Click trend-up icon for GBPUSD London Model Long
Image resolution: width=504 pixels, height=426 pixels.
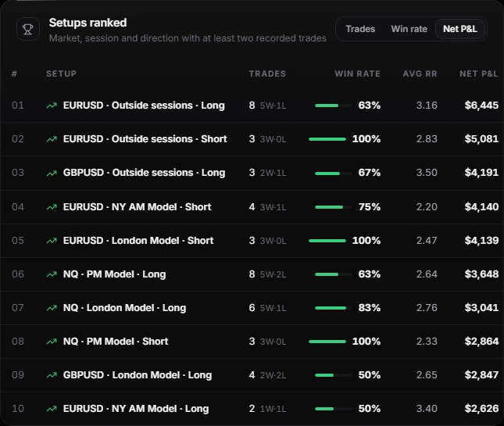click(52, 375)
